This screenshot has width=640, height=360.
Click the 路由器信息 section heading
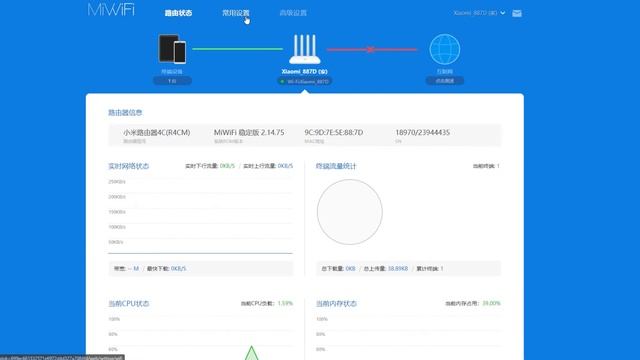125,113
